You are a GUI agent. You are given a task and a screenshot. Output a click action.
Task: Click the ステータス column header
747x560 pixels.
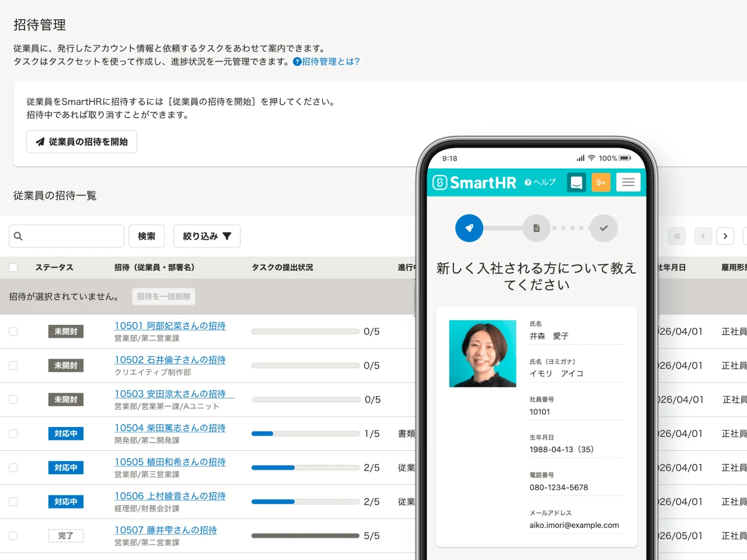coord(54,267)
